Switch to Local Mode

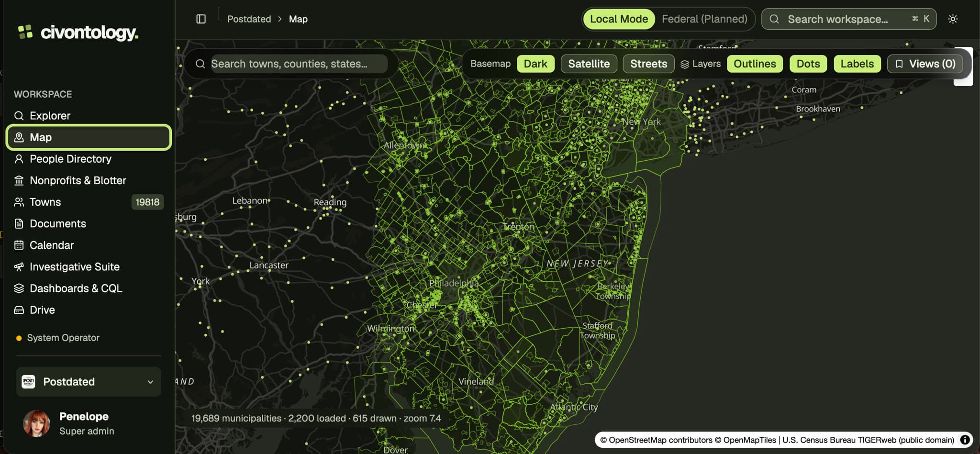619,19
